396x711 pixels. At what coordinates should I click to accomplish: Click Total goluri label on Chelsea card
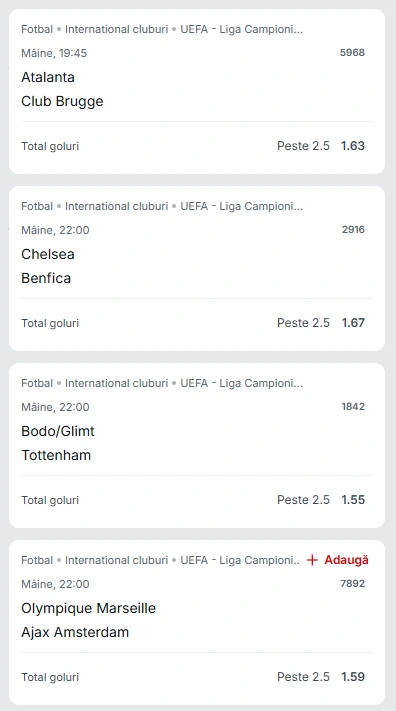tap(50, 323)
